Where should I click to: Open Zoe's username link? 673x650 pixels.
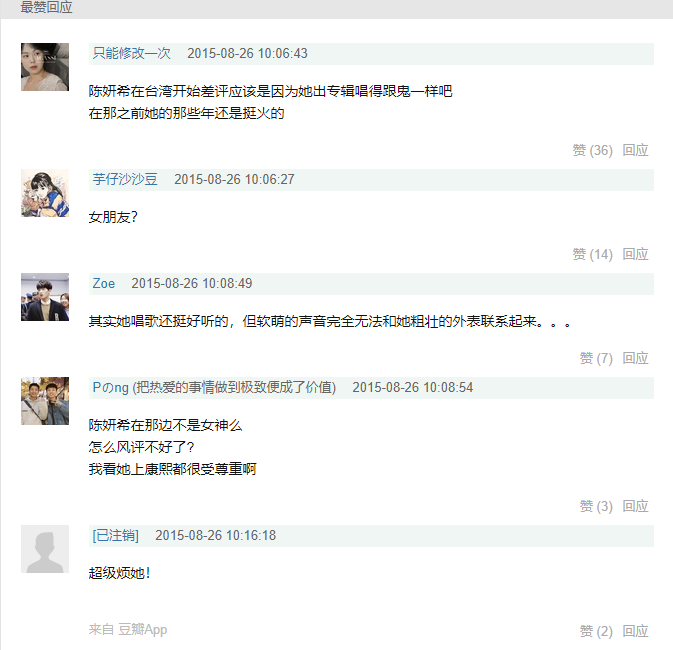(104, 283)
